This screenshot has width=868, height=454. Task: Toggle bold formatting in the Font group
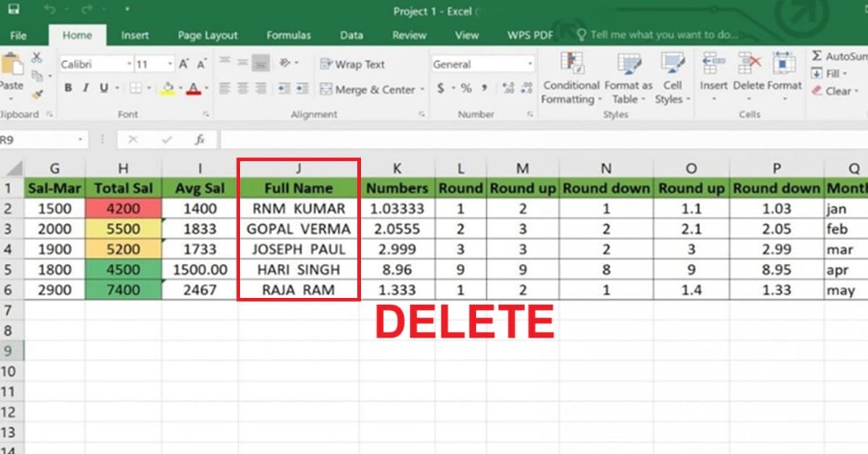point(67,87)
